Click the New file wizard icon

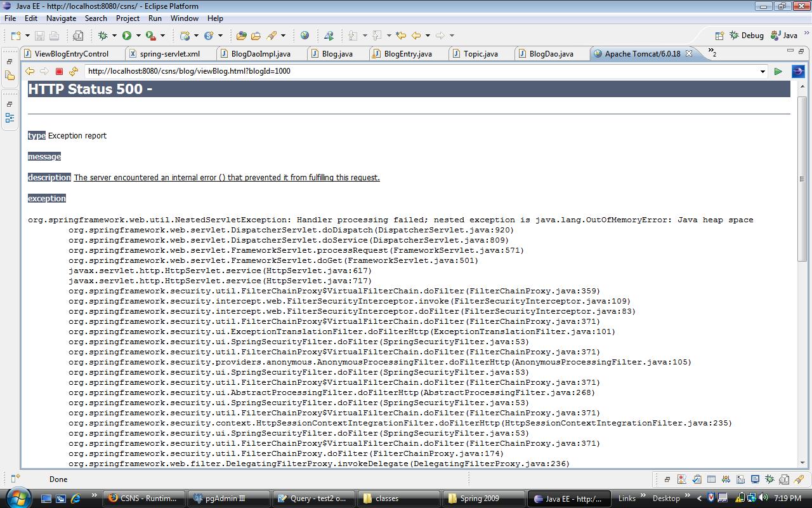pyautogui.click(x=16, y=36)
